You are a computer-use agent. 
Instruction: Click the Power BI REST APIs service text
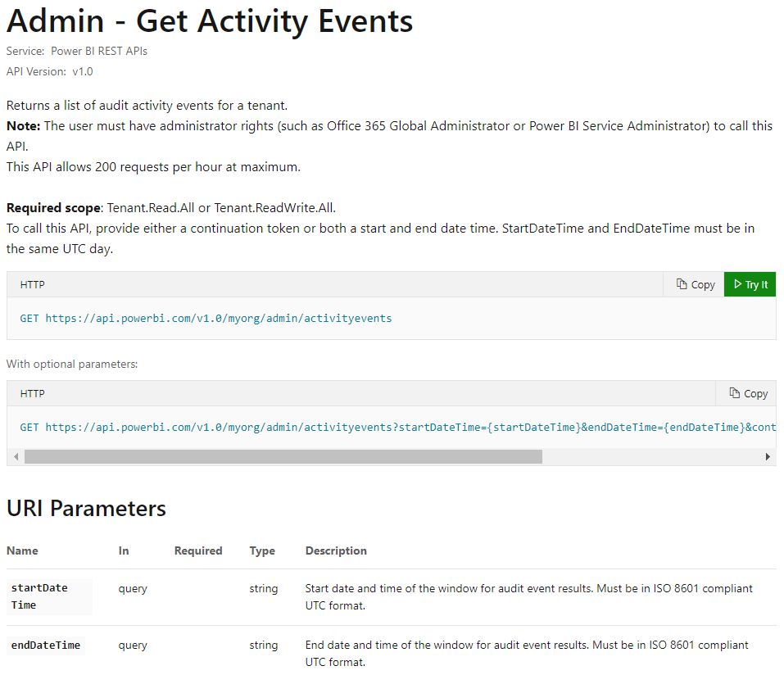(99, 51)
